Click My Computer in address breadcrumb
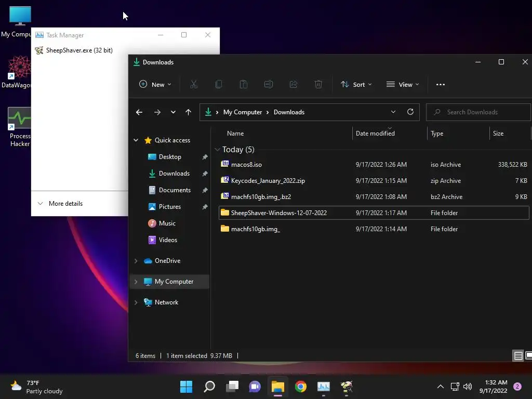 click(x=243, y=112)
